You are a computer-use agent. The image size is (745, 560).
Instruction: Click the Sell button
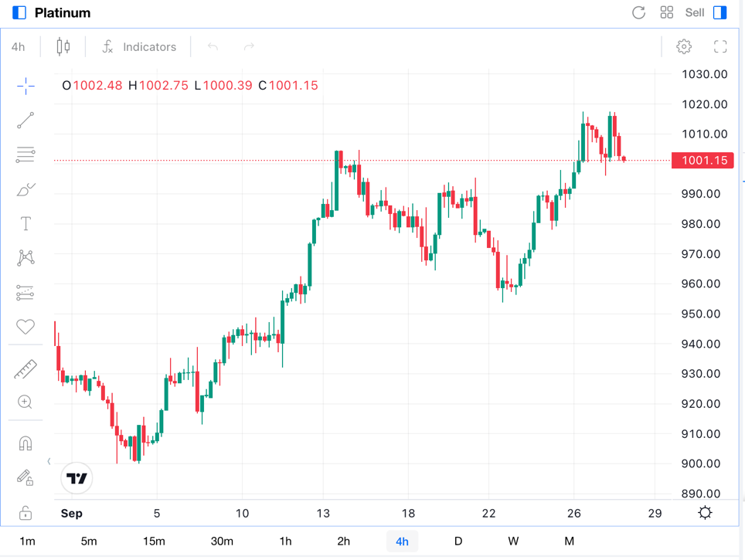pos(695,13)
